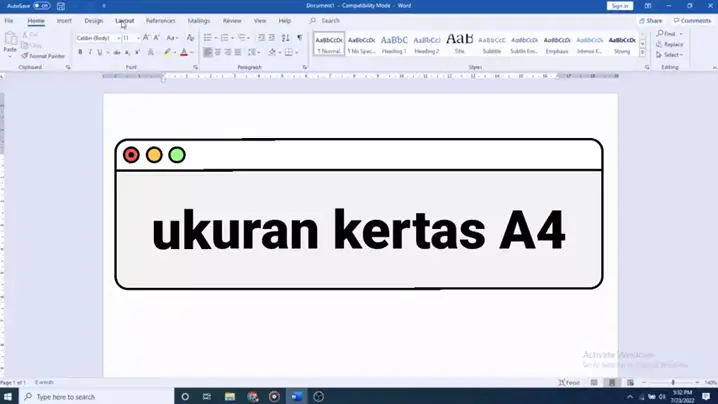Sort paragraph text alphabetically
The height and width of the screenshot is (404, 718).
coord(286,38)
